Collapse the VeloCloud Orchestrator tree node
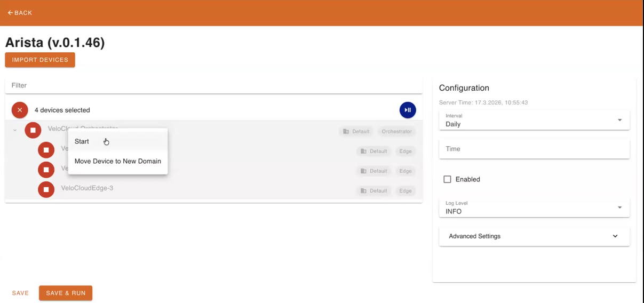Viewport: 644px width, 303px height. click(15, 130)
